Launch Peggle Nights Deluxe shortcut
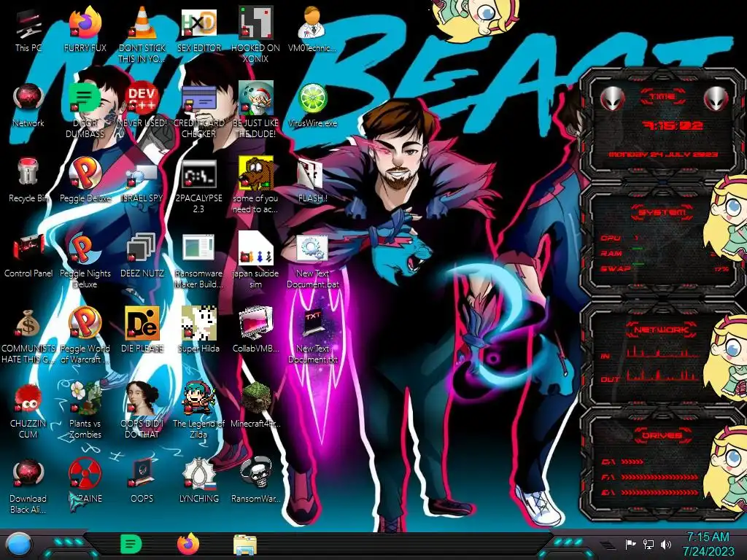747x560 pixels. 85,261
